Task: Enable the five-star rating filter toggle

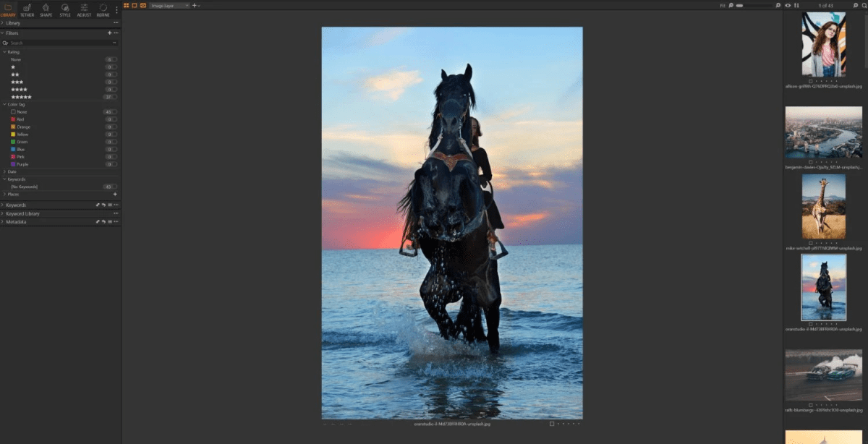Action: click(x=110, y=97)
